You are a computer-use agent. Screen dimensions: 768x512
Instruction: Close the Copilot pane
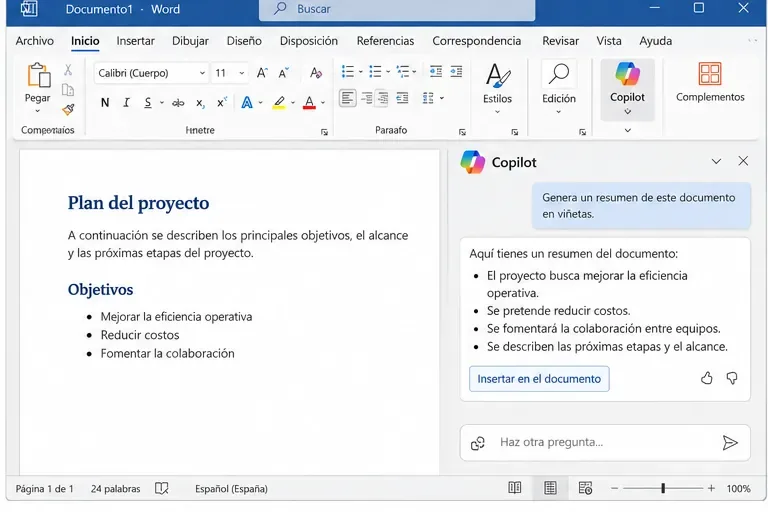pyautogui.click(x=743, y=161)
